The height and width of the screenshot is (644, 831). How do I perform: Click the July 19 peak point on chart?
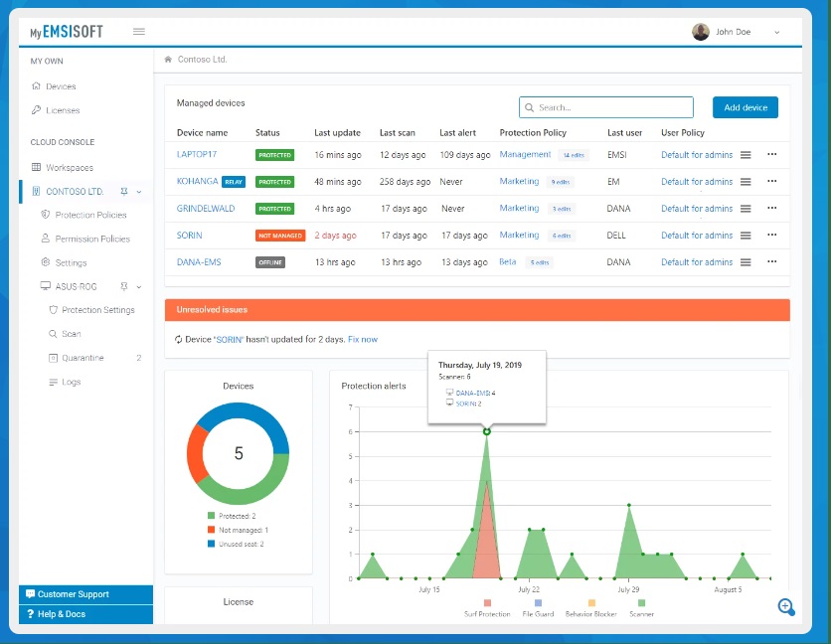[486, 431]
